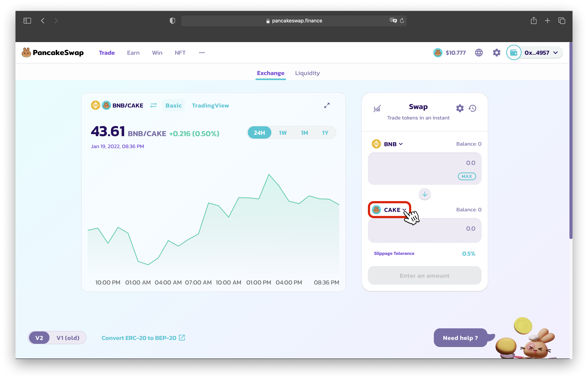Viewport: 588px width, 379px height.
Task: Open the more options ellipsis menu
Action: [x=202, y=53]
